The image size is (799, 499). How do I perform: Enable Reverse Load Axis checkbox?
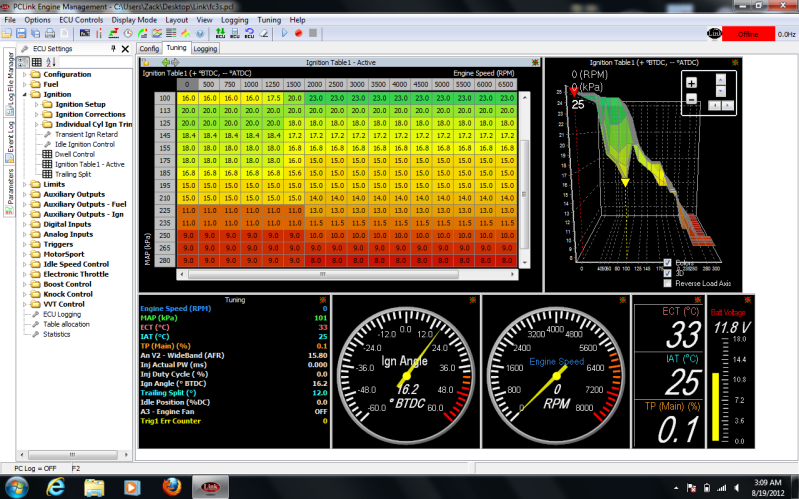pyautogui.click(x=668, y=283)
